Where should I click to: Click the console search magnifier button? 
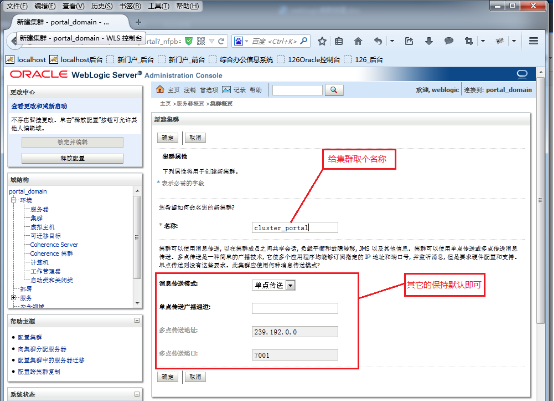tap(334, 90)
